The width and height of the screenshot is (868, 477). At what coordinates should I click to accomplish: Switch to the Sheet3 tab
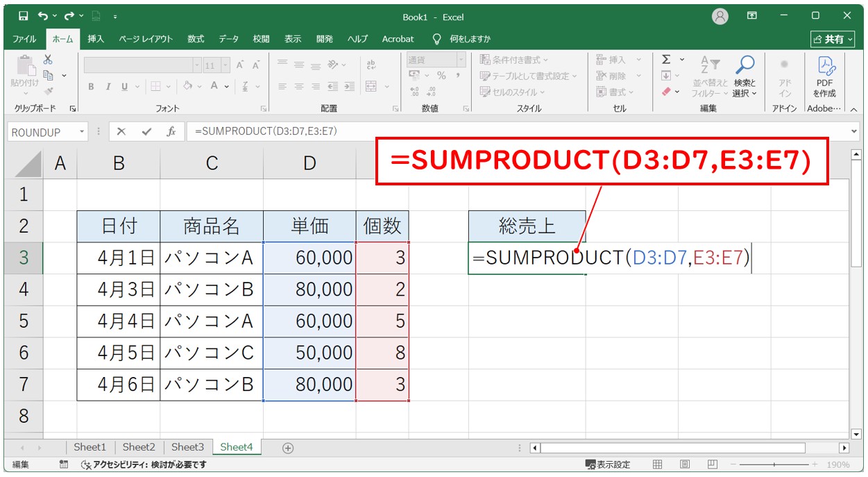coord(187,447)
